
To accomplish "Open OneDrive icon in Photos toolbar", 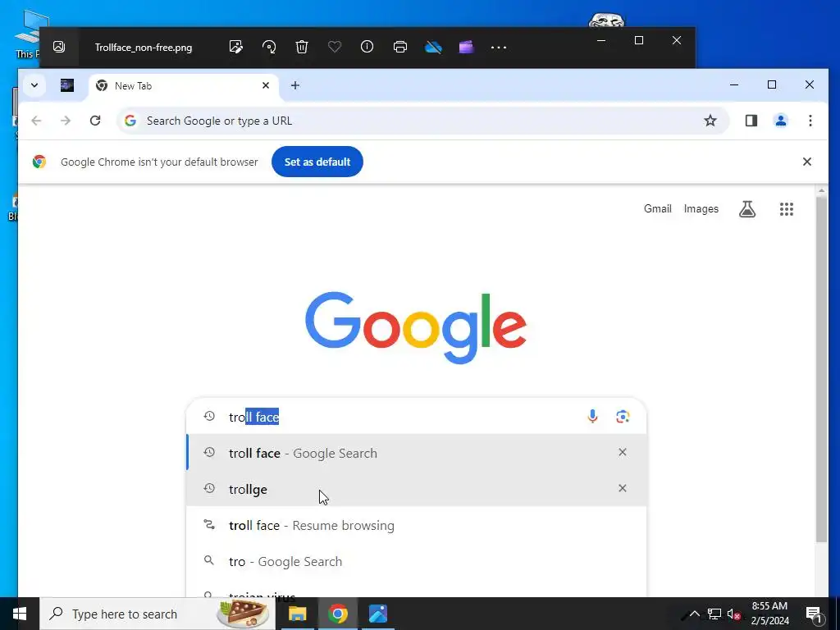I will (433, 47).
